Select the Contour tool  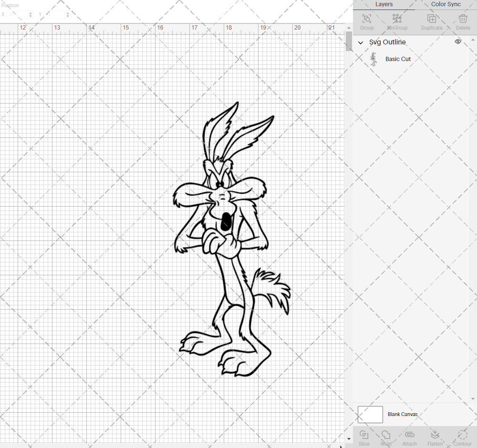pos(461,436)
